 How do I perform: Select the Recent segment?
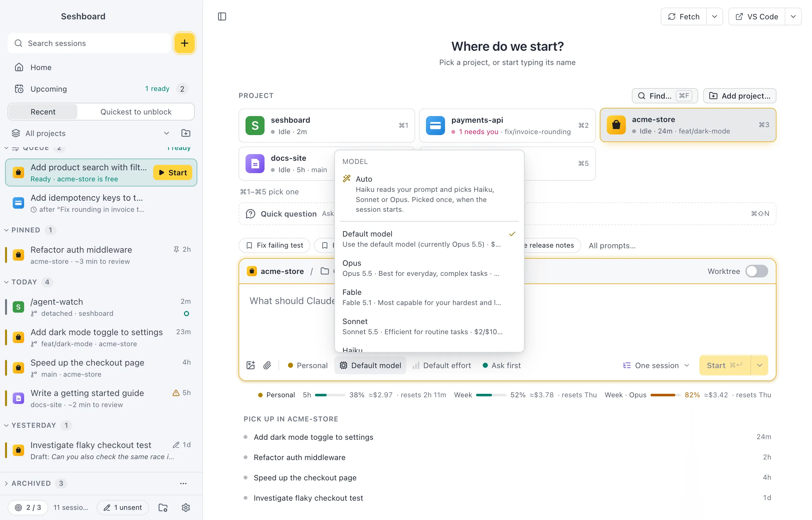pos(43,112)
